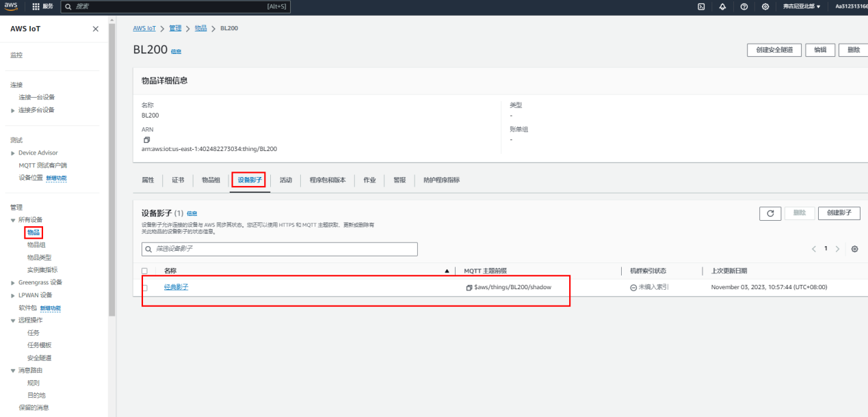Open the notifications bell icon
Viewport: 868px width, 417px height.
pos(722,6)
